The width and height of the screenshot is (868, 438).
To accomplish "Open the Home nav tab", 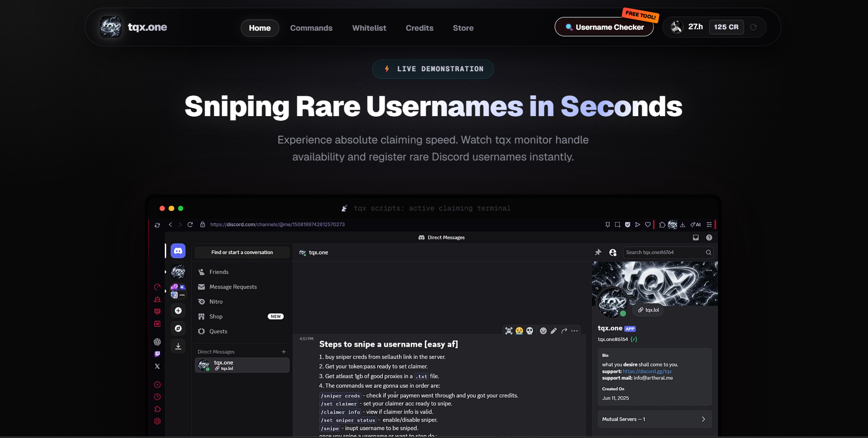I will 260,28.
